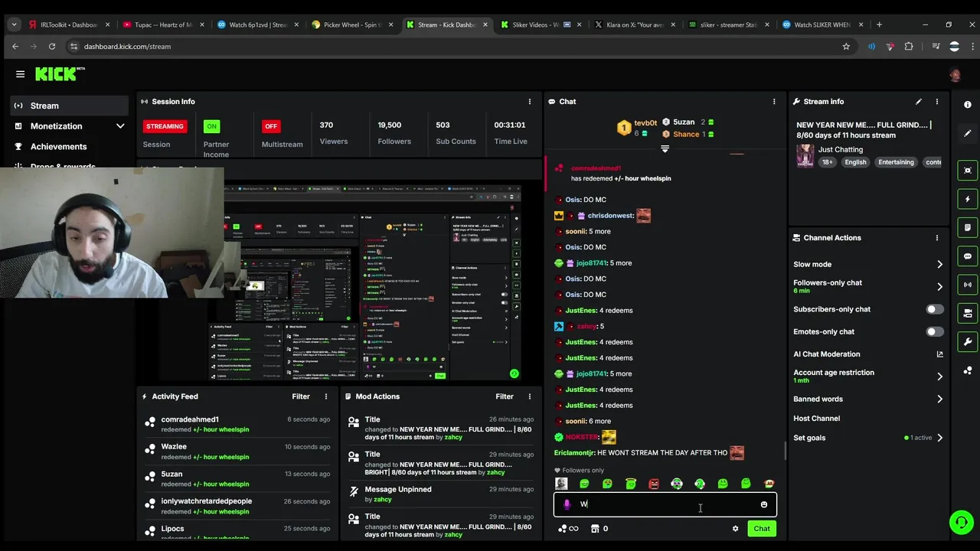980x551 pixels.
Task: Open the info icon in the right rail
Action: pos(968,105)
